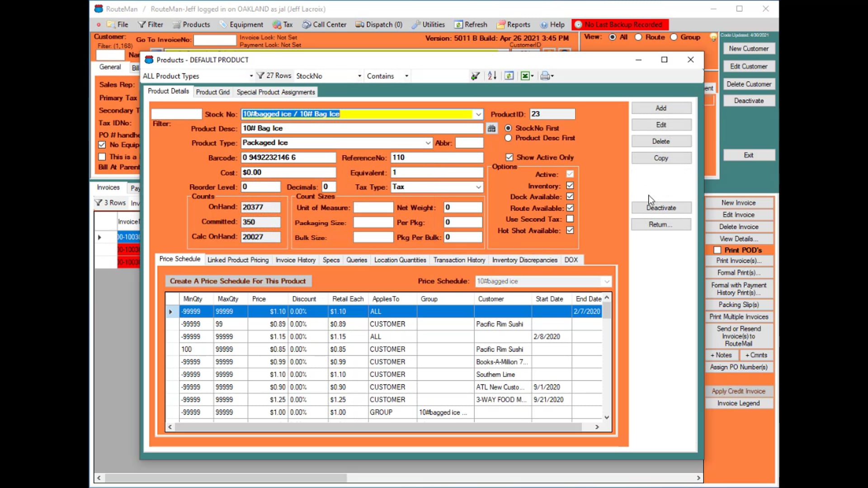Select the Product Desc First radio button
This screenshot has width=868, height=488.
click(508, 138)
